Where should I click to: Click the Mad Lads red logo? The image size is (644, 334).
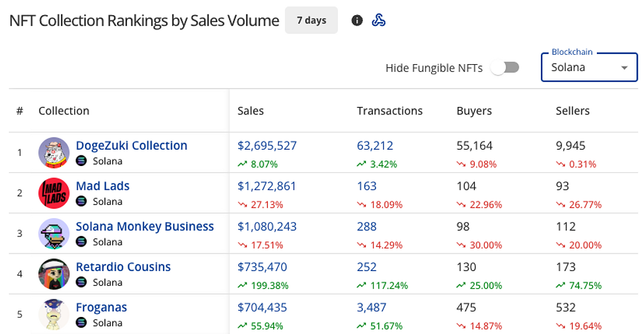[54, 193]
